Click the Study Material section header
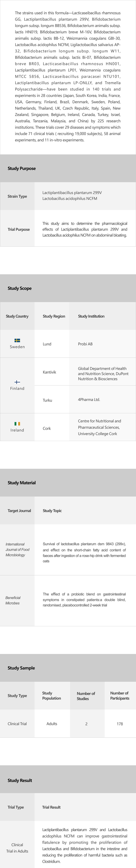 click(22, 483)
